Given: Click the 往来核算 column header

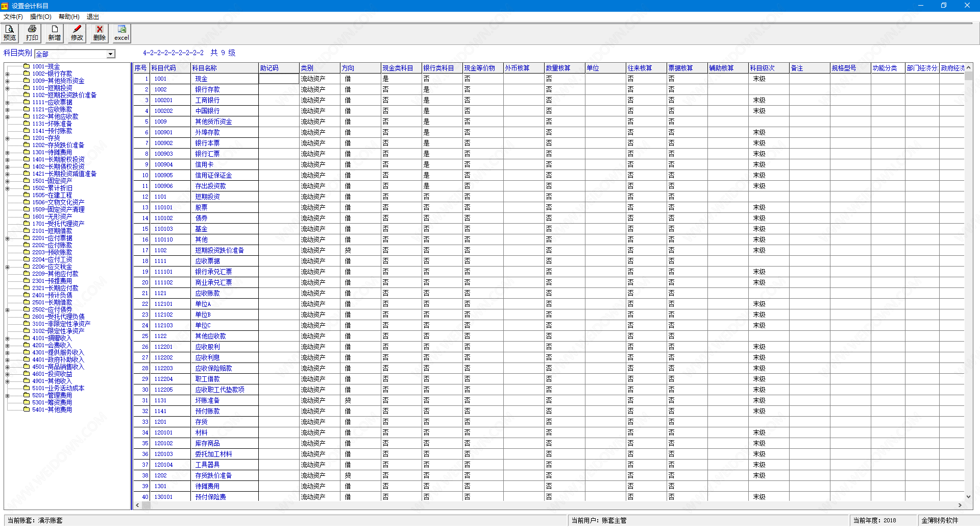Looking at the screenshot, I should tap(647, 68).
